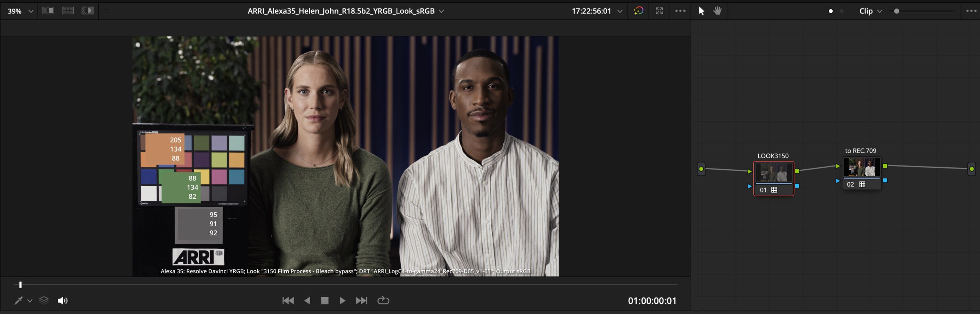The width and height of the screenshot is (980, 314).
Task: Enable the split screen view icon
Action: click(x=68, y=11)
